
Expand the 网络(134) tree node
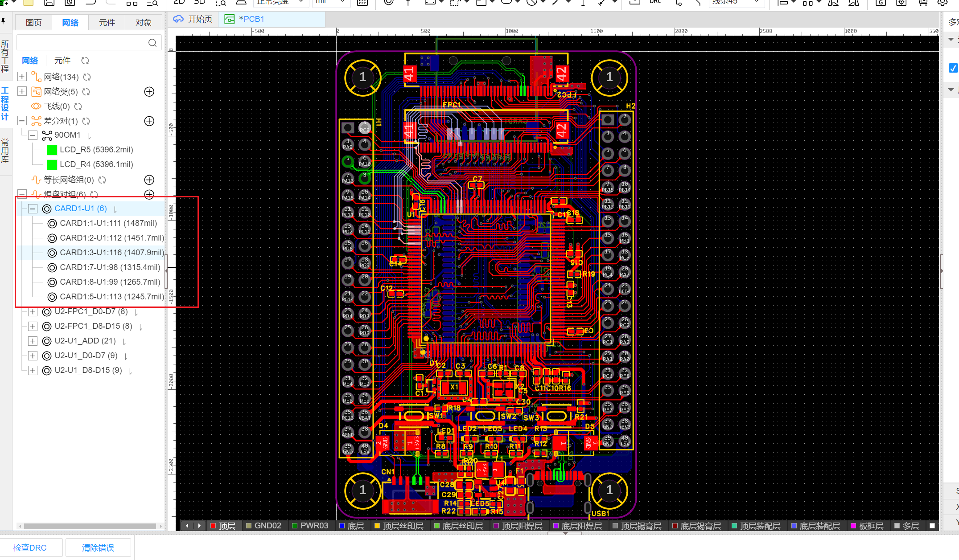pos(22,77)
